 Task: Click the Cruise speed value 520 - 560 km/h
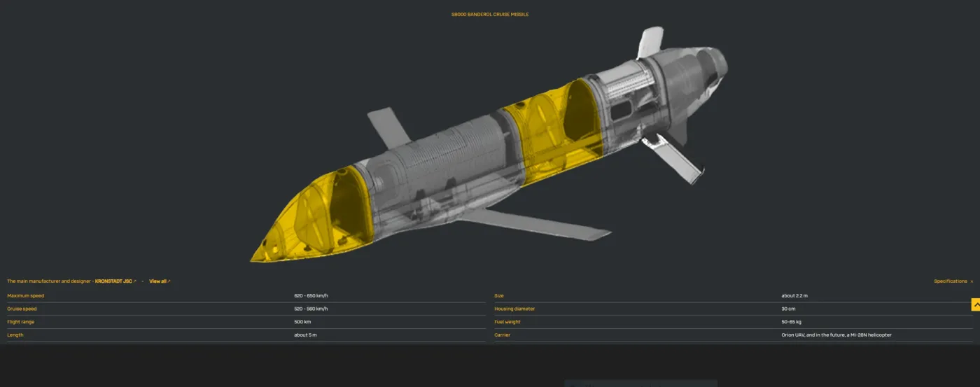(x=311, y=309)
